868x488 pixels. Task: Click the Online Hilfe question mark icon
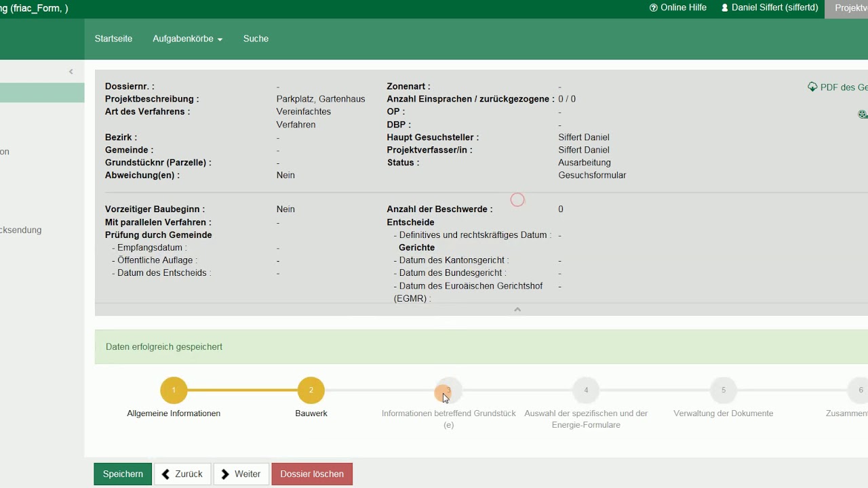coord(654,8)
